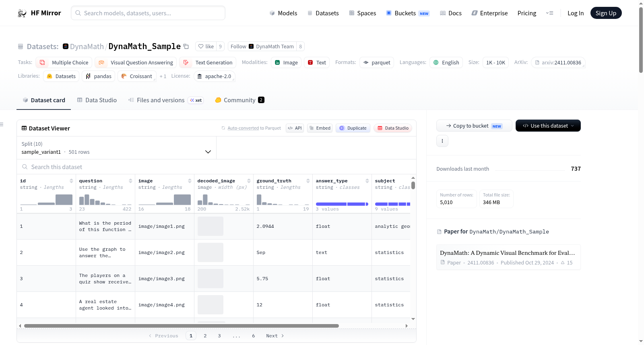Open the navigation more-menu icon

point(549,13)
